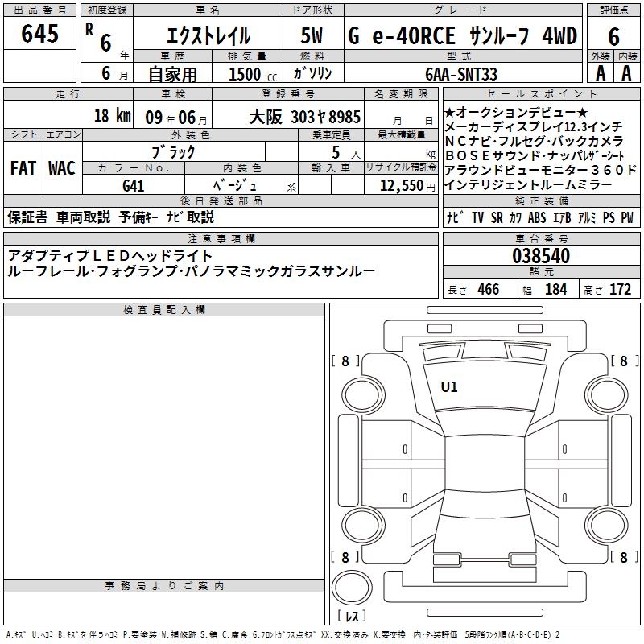Screen dimensions: 644x644
Task: Select equipment code TV
Action: [x=477, y=217]
